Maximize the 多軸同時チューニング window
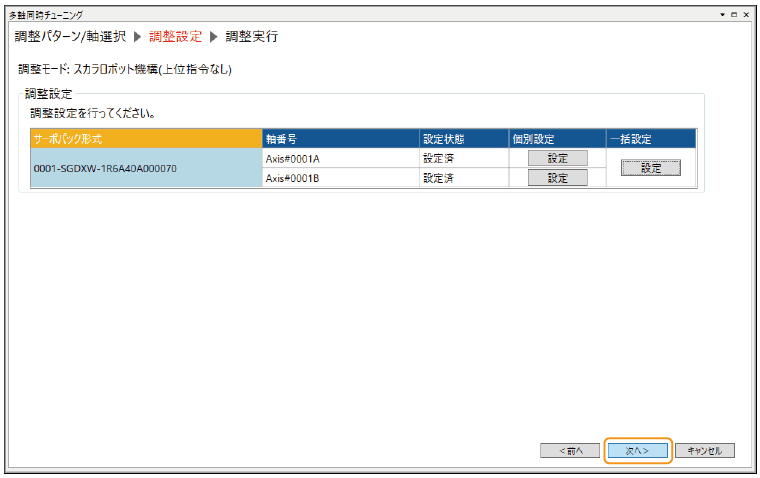This screenshot has height=478, width=760. click(735, 16)
